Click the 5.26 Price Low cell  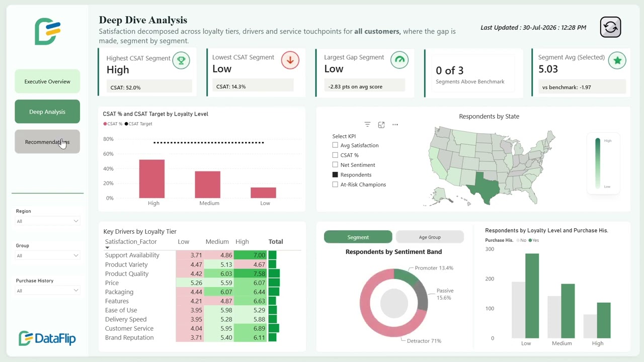[x=190, y=283]
